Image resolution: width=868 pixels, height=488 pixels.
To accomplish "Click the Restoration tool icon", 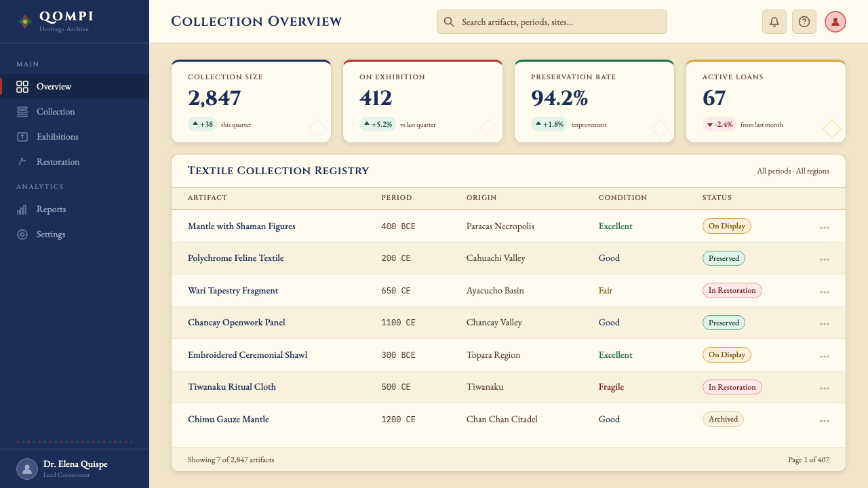I will click(22, 162).
